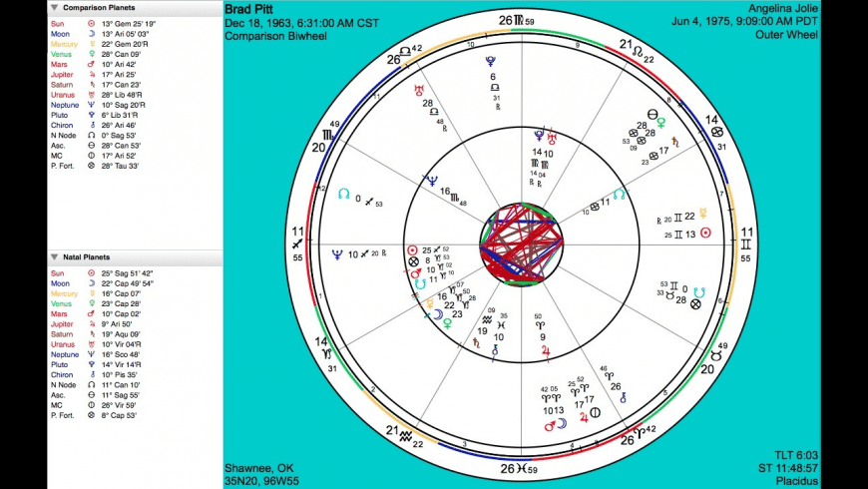The width and height of the screenshot is (868, 489).
Task: Click outer-wheel Saturn glyph at 17 Cancer
Action: pyautogui.click(x=674, y=142)
